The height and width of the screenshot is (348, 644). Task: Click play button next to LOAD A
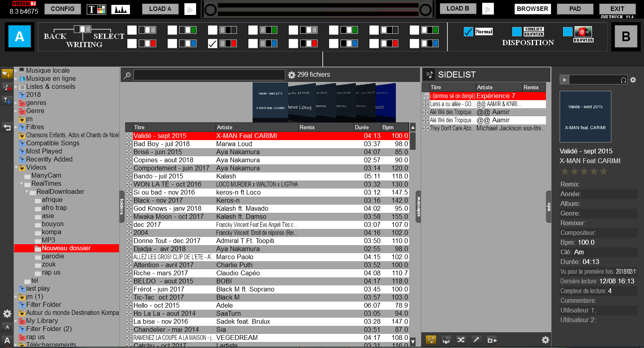(x=190, y=9)
